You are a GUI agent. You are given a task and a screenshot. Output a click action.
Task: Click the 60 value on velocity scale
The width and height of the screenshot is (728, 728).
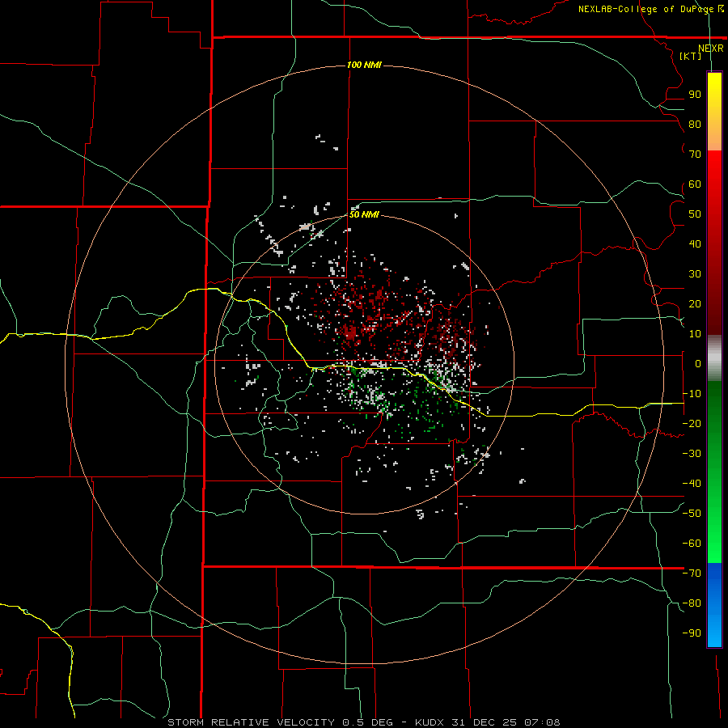pos(695,184)
